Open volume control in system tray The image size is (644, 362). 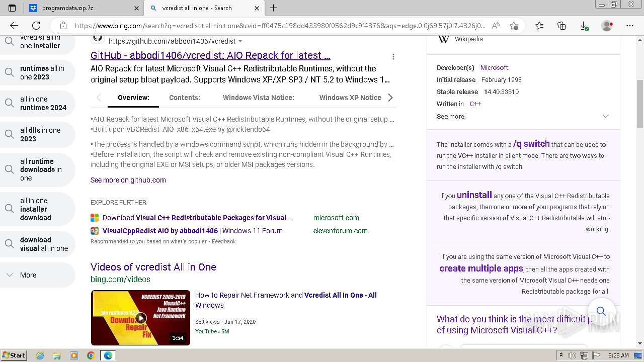click(x=572, y=355)
